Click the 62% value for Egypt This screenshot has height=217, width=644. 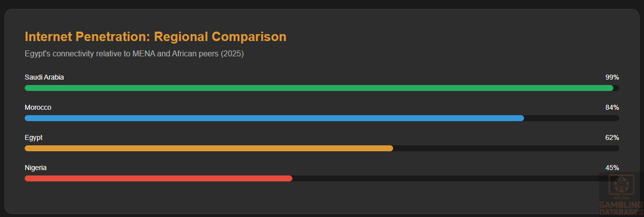pyautogui.click(x=612, y=137)
